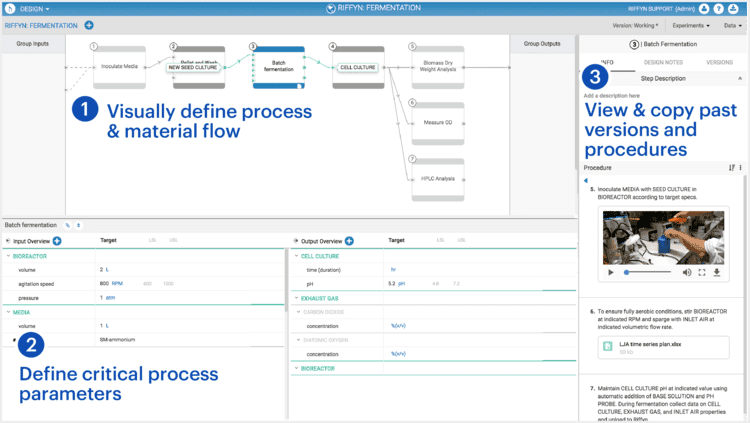This screenshot has height=423, width=750.
Task: Collapse the CELL CULTURE output group
Action: (296, 256)
